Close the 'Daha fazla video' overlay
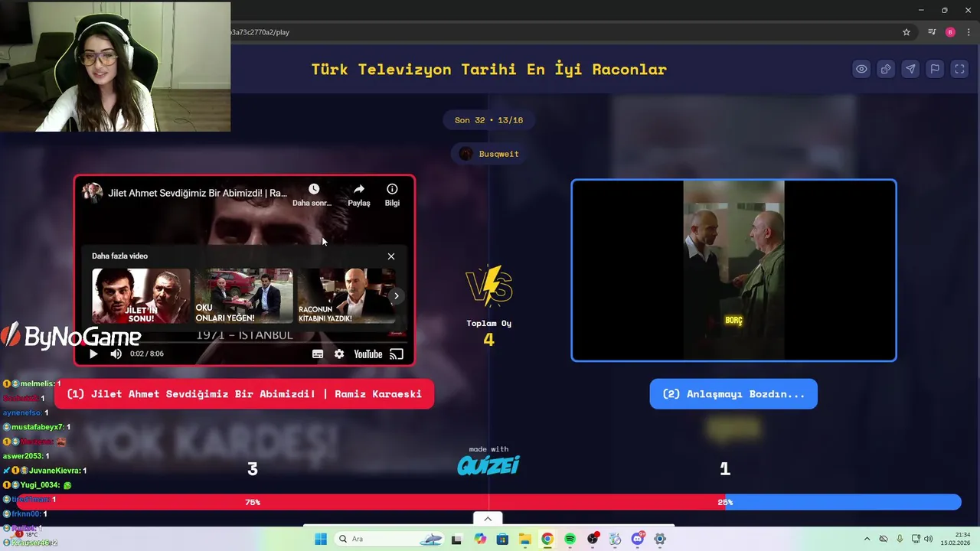 pos(391,256)
